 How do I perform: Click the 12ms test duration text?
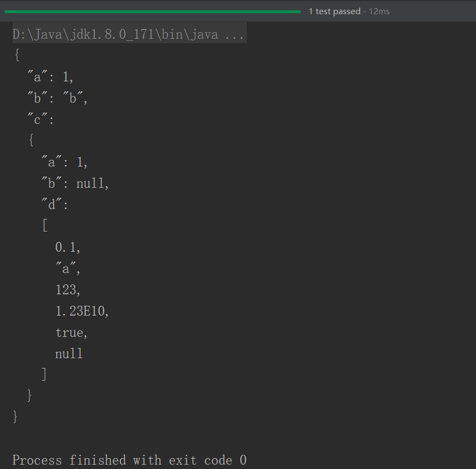(x=379, y=11)
